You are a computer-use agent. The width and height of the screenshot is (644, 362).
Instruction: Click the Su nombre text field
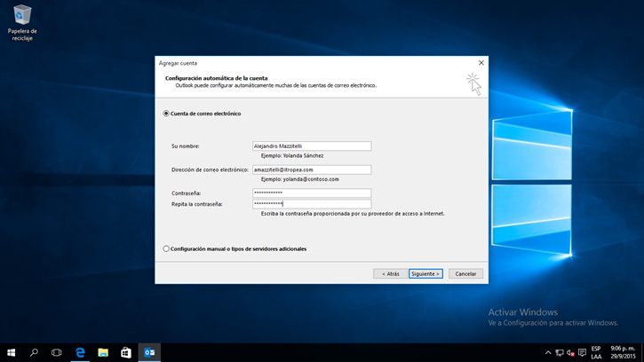[312, 146]
